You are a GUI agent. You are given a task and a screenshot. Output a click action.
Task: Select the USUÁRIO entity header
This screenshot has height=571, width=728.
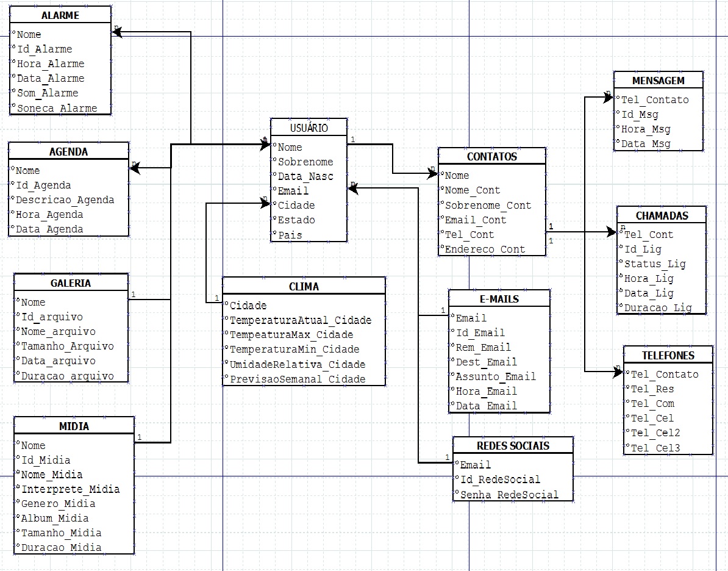[x=309, y=127]
